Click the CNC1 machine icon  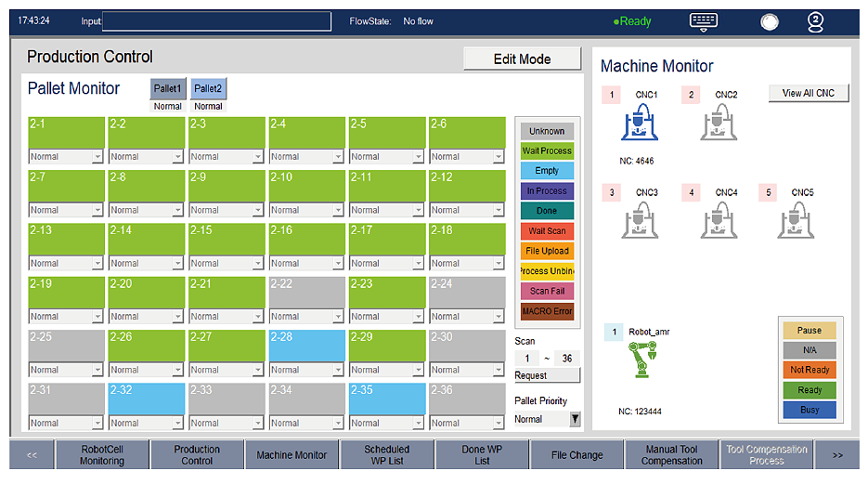(x=640, y=122)
